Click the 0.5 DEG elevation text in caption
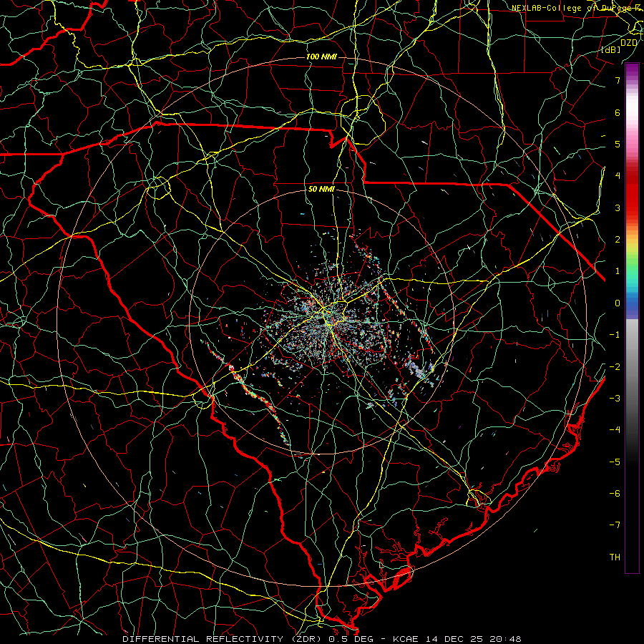644x644 pixels. click(x=352, y=639)
